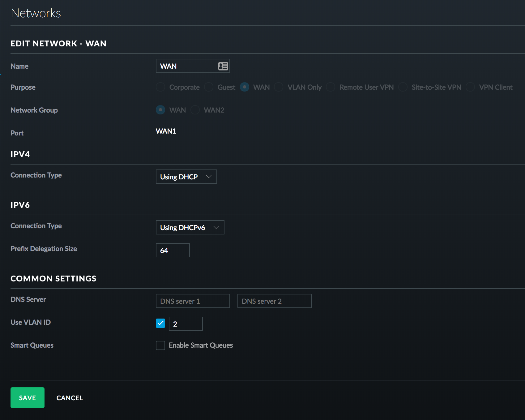Click the Prefix Delegation Size field

173,250
